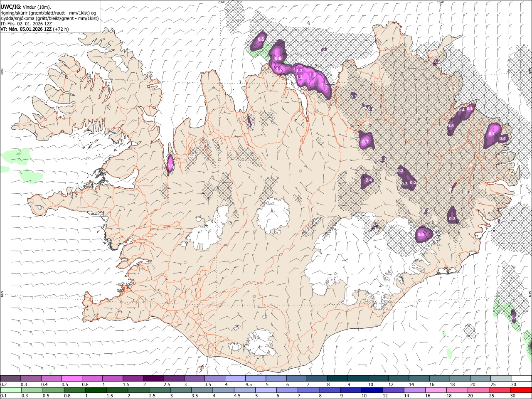Select bottom legend blue swatch between 7 and 8
This screenshot has width=532, height=399.
click(308, 390)
